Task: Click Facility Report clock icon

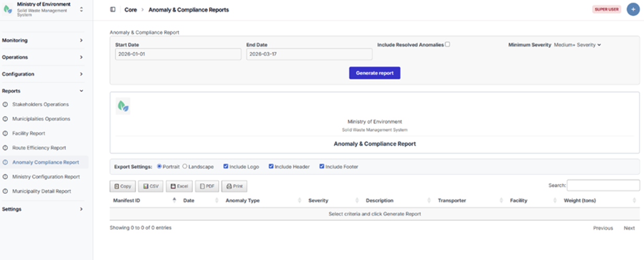Action: coord(6,133)
